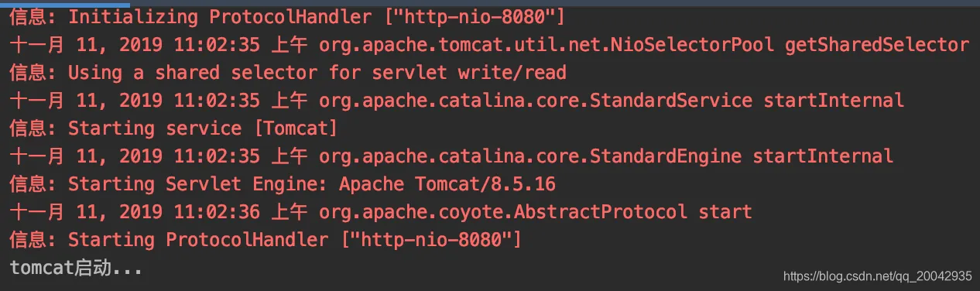Click the 'Starting ProtocolHandler' message
The image size is (980, 291).
tap(295, 239)
